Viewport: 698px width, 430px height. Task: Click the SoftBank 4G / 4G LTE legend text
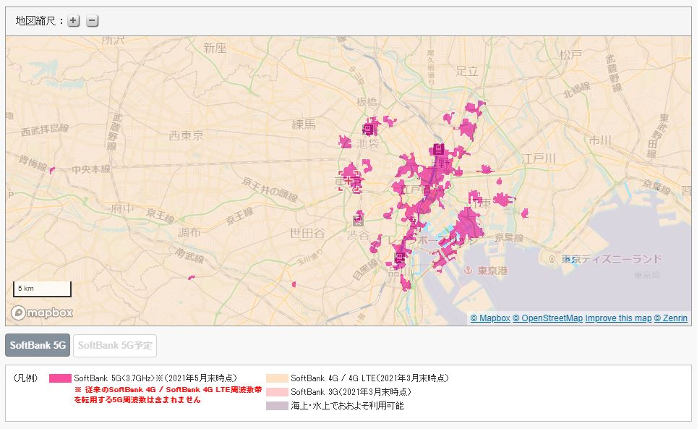tap(369, 378)
